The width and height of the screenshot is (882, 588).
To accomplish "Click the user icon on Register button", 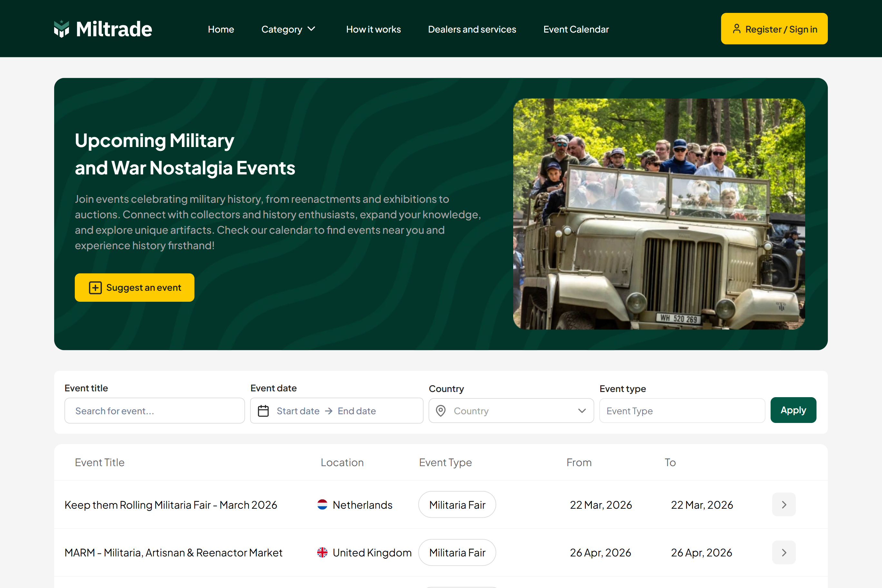I will click(x=737, y=29).
